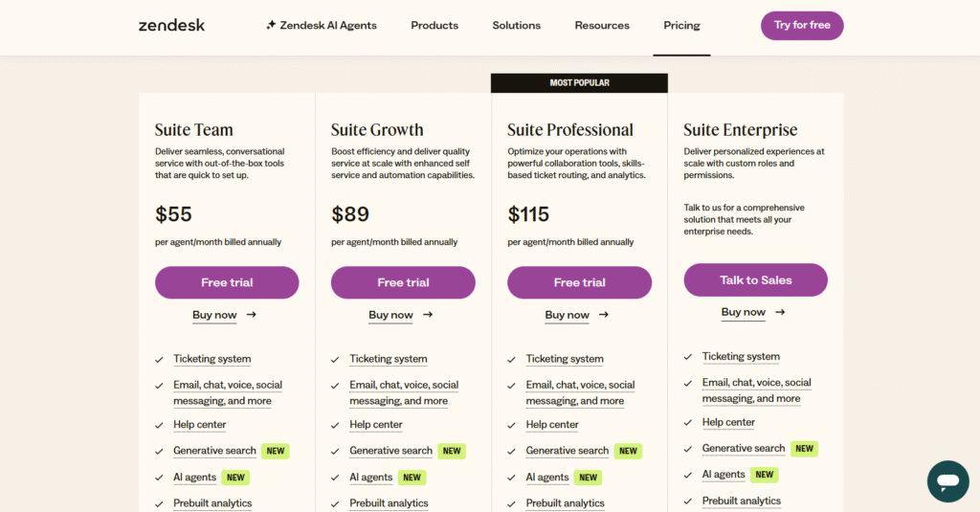Start the Suite Team free trial
980x512 pixels.
click(x=227, y=282)
